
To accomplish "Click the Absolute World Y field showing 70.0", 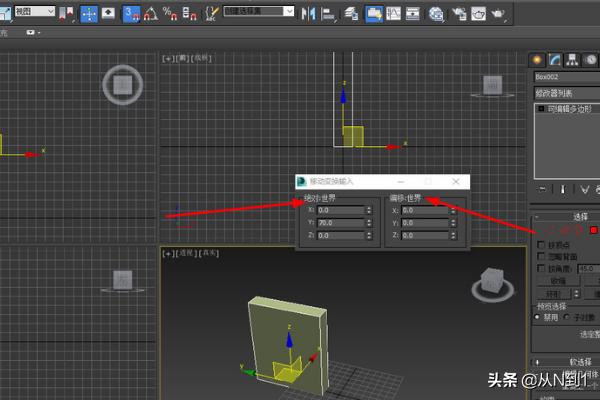I will (x=341, y=223).
